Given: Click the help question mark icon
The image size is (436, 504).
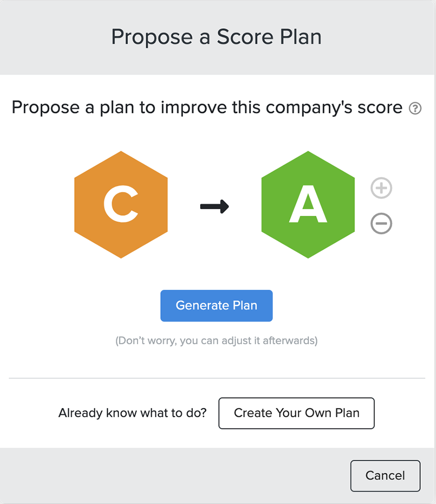Looking at the screenshot, I should click(415, 108).
